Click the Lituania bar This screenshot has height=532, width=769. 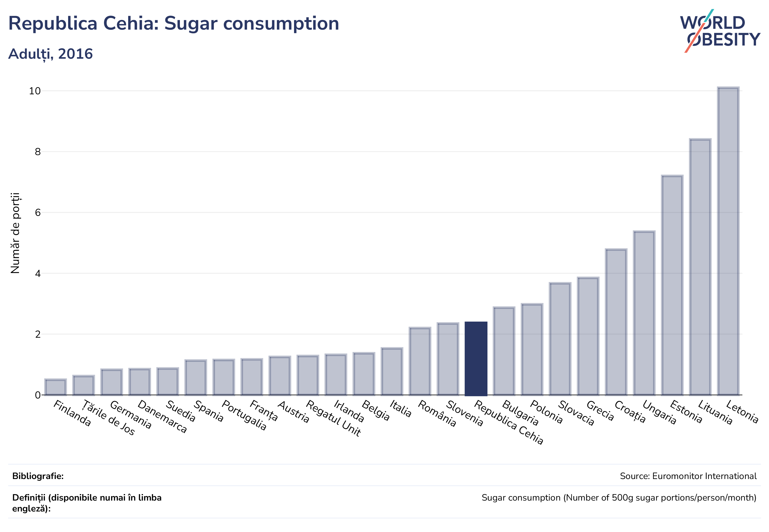click(x=700, y=267)
